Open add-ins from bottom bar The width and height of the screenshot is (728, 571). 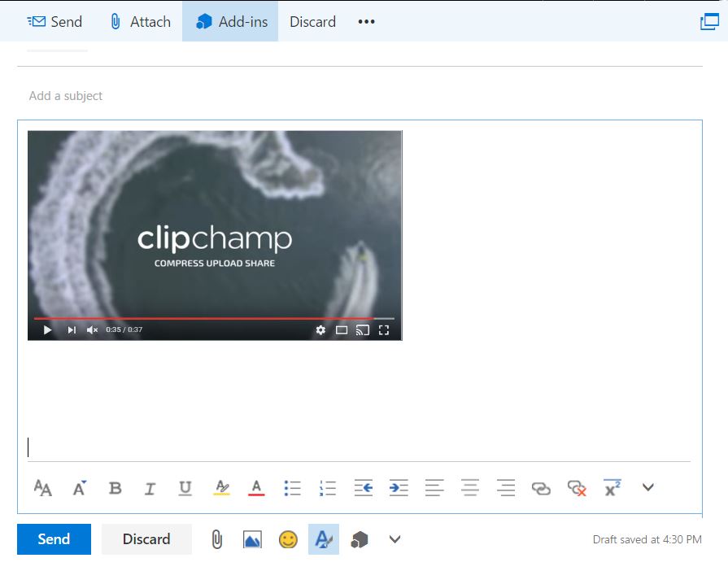coord(360,539)
